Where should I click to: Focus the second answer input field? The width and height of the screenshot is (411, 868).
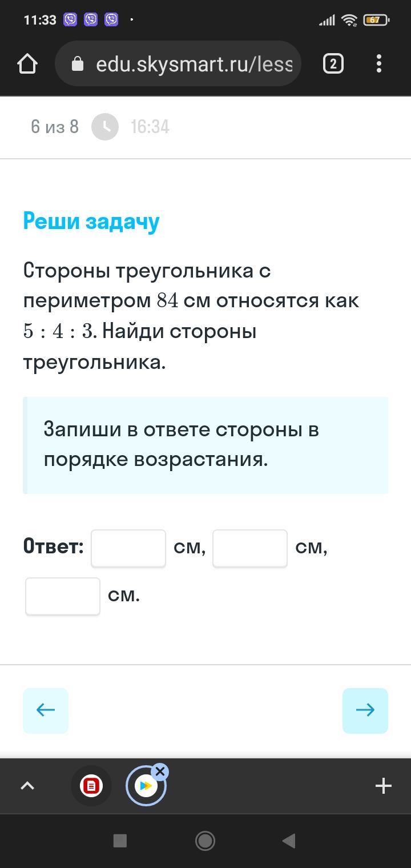tap(250, 548)
